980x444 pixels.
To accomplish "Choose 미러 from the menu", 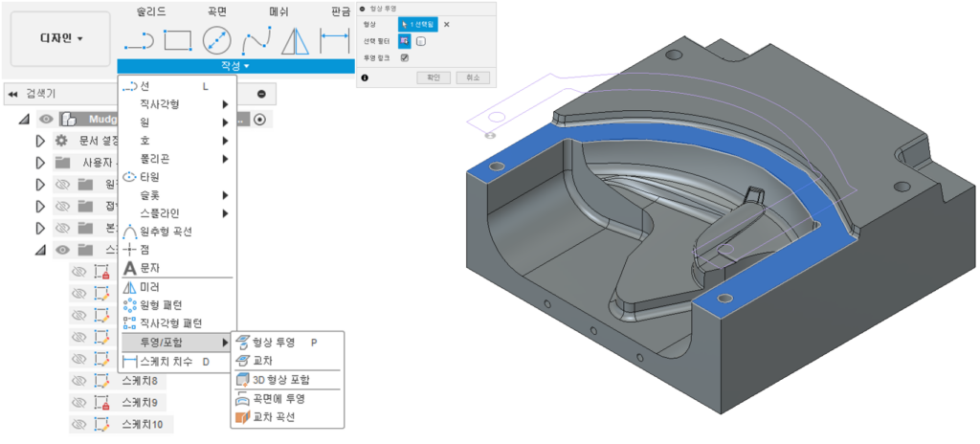I will tap(177, 288).
